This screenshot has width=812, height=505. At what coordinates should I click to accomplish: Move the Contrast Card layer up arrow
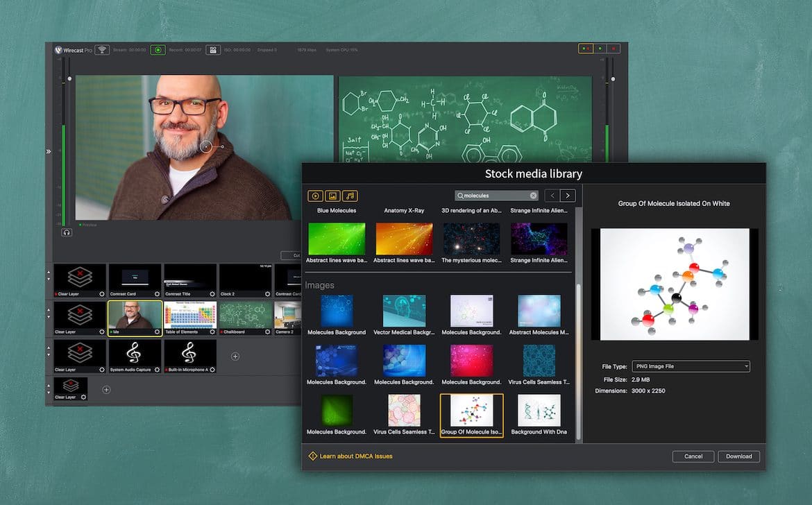click(49, 272)
